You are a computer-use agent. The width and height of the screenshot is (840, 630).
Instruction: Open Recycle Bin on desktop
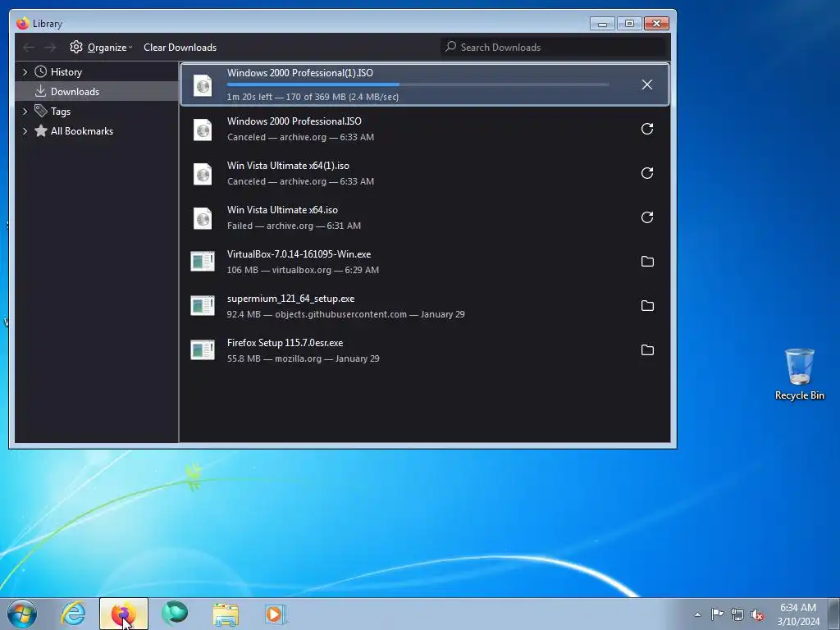(x=799, y=374)
